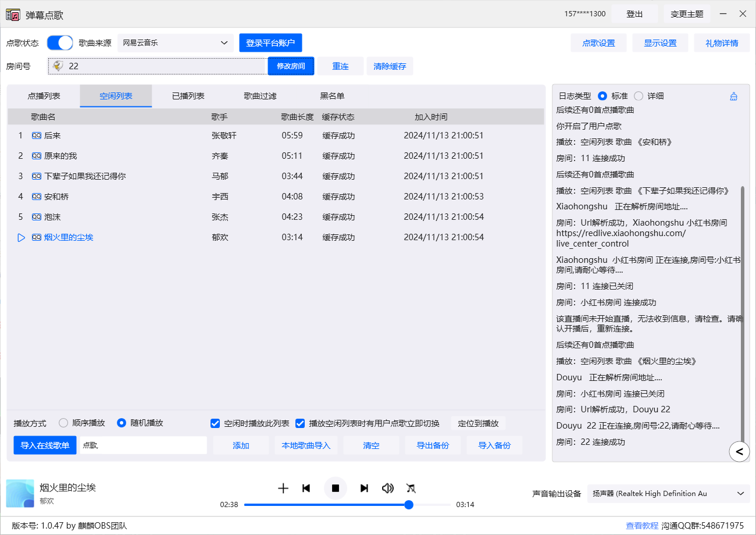Click the music source badge next to 后来
Screen dimensions: 756x535
(x=37, y=135)
